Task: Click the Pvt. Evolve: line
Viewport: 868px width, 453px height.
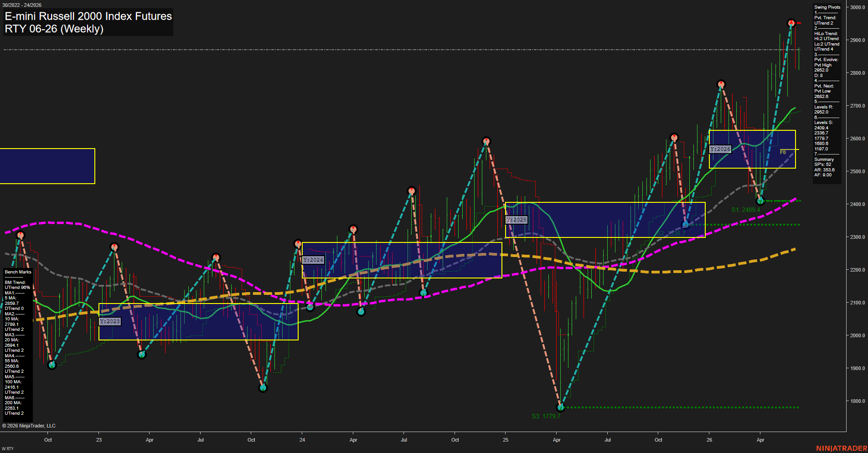Action: [826, 60]
